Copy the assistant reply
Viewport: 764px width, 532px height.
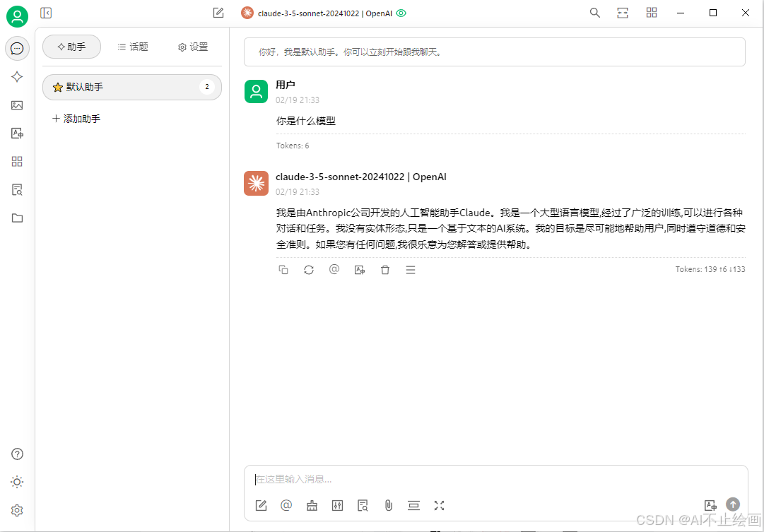(x=283, y=269)
